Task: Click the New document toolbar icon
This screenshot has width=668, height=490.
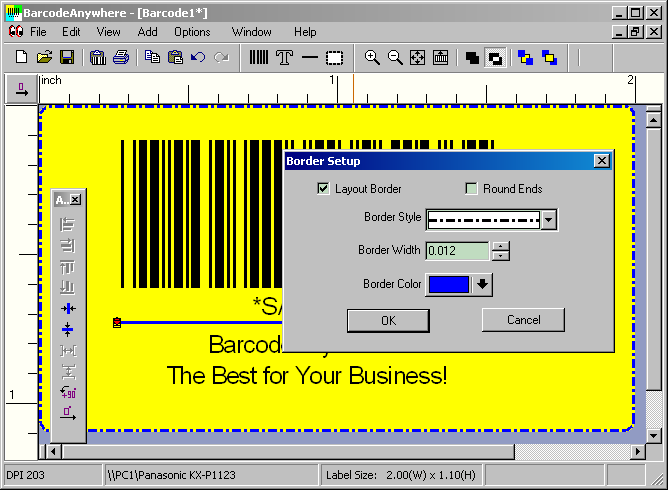Action: tap(21, 57)
